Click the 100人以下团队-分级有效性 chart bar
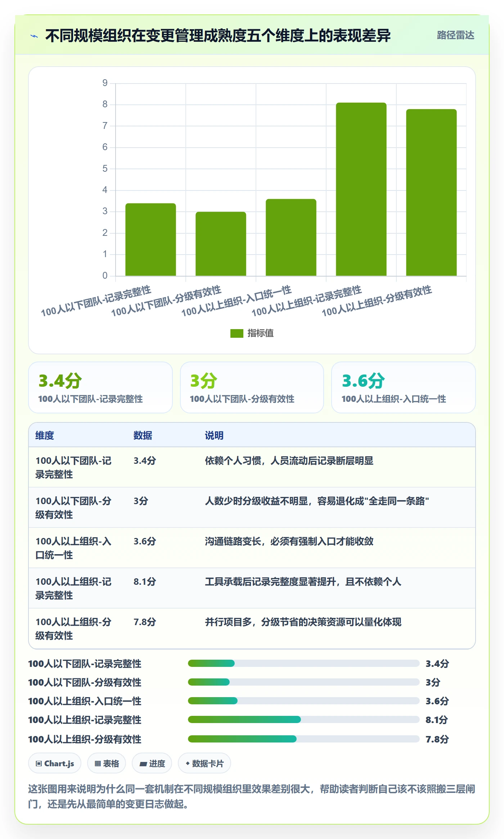 click(221, 244)
